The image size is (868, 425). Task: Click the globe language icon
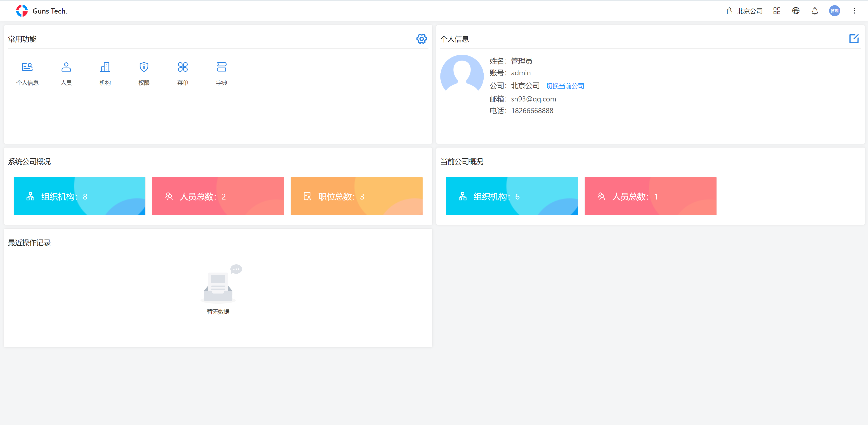pyautogui.click(x=796, y=11)
